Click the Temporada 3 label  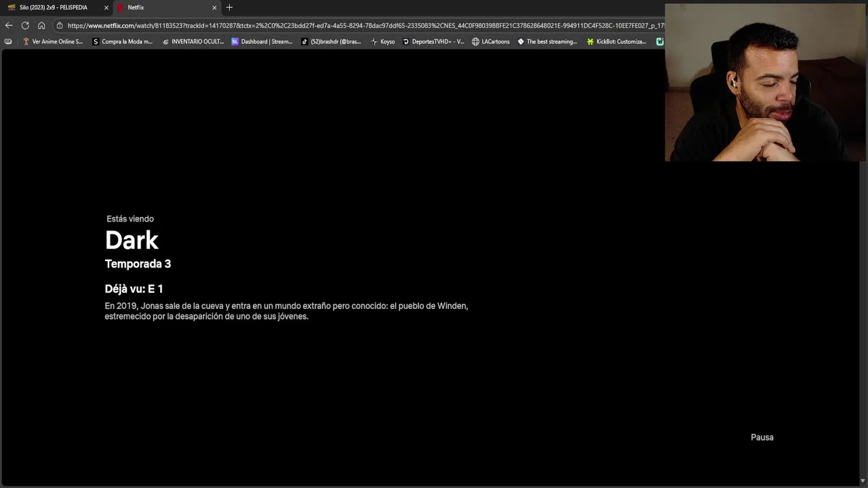point(138,264)
